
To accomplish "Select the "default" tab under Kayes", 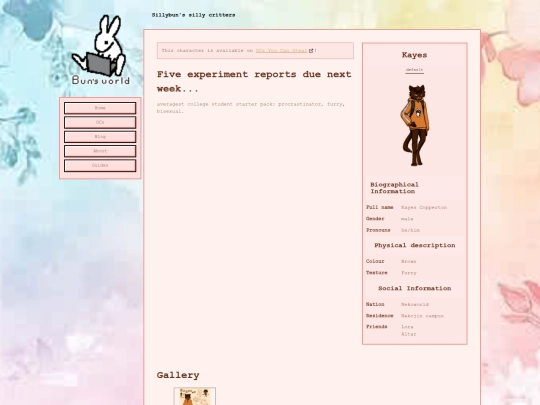I will pos(414,70).
